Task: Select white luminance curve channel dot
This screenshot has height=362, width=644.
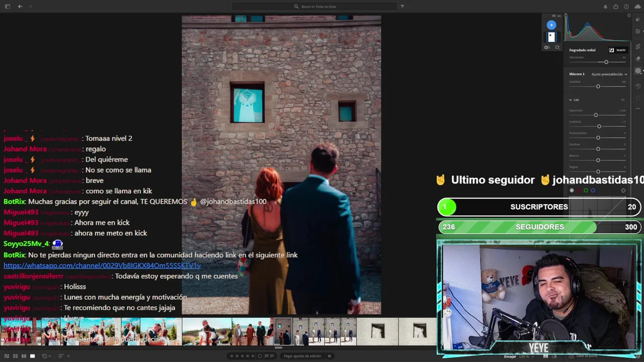Action: [572, 191]
